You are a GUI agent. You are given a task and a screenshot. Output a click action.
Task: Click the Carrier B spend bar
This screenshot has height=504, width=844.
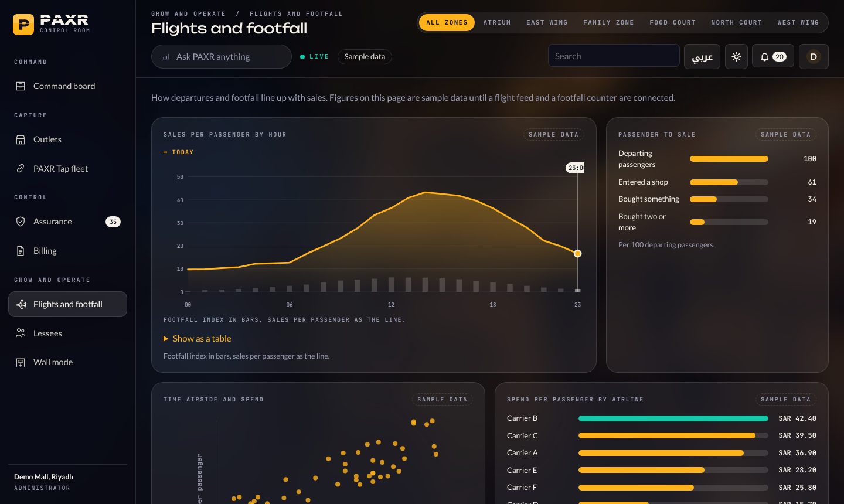coord(673,418)
